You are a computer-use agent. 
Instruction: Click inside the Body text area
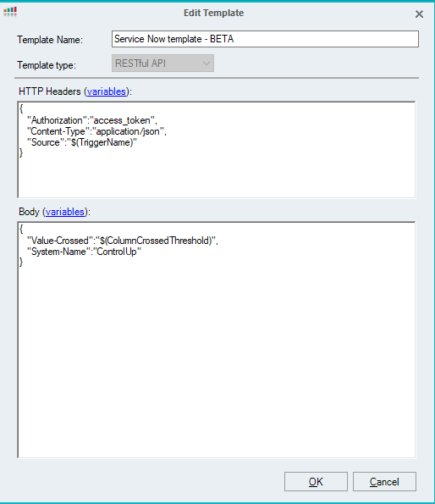(217, 340)
